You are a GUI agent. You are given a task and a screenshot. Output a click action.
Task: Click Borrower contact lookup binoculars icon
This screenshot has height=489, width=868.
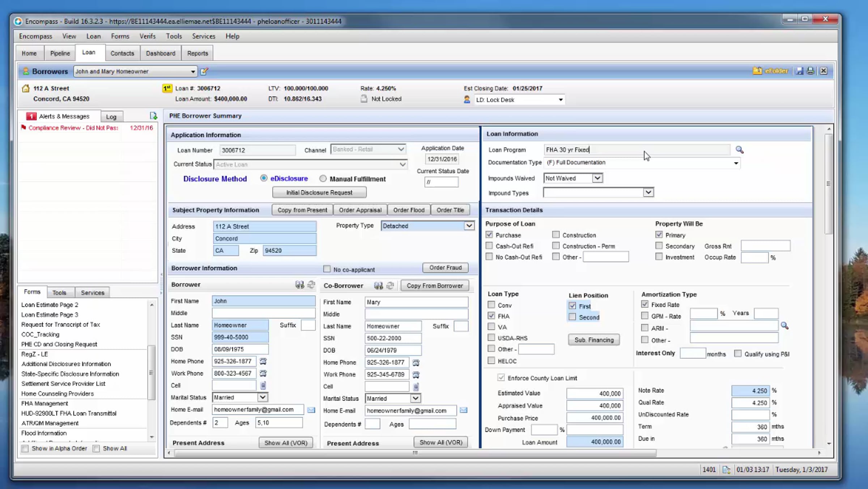click(299, 285)
